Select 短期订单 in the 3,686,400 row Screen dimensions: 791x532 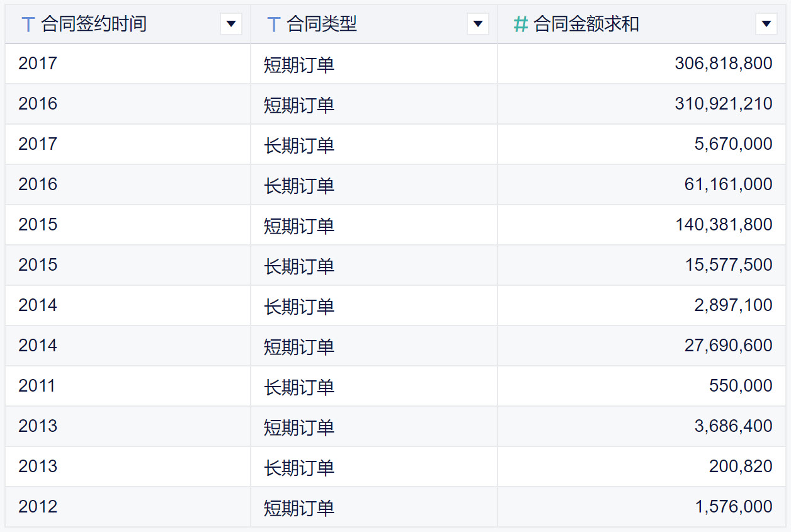(299, 427)
